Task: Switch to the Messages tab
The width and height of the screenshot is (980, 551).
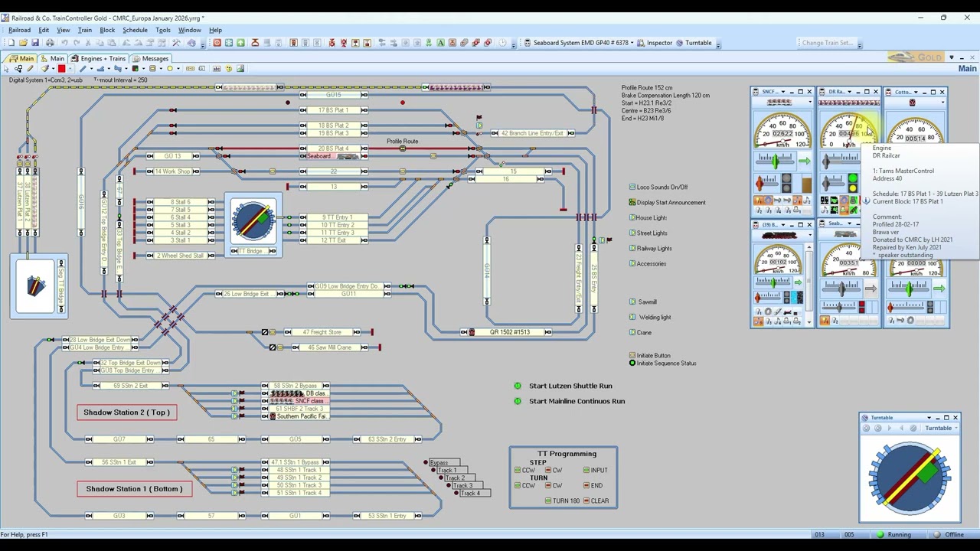Action: click(150, 59)
